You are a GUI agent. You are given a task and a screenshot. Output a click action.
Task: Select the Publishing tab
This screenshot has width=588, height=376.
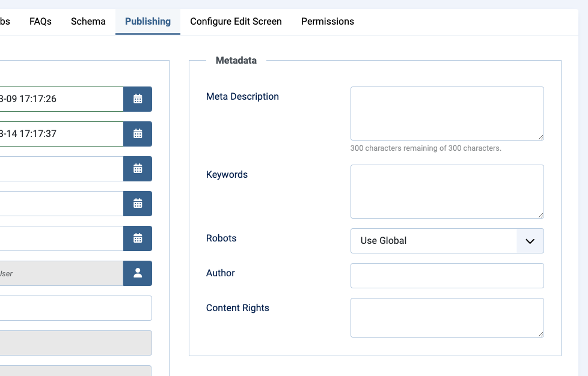click(x=148, y=22)
